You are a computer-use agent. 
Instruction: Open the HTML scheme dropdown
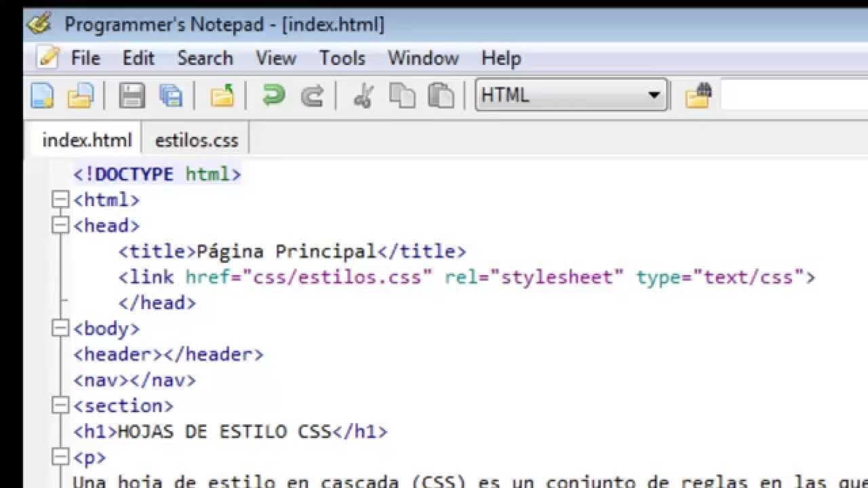coord(653,96)
